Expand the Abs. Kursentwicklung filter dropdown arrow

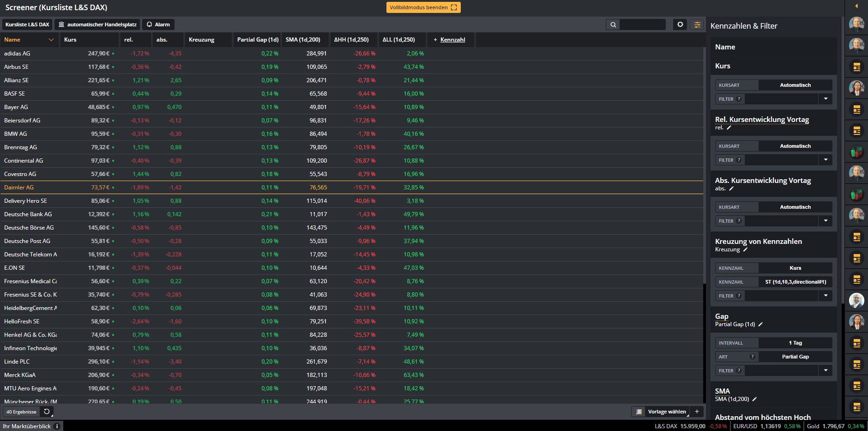point(826,221)
